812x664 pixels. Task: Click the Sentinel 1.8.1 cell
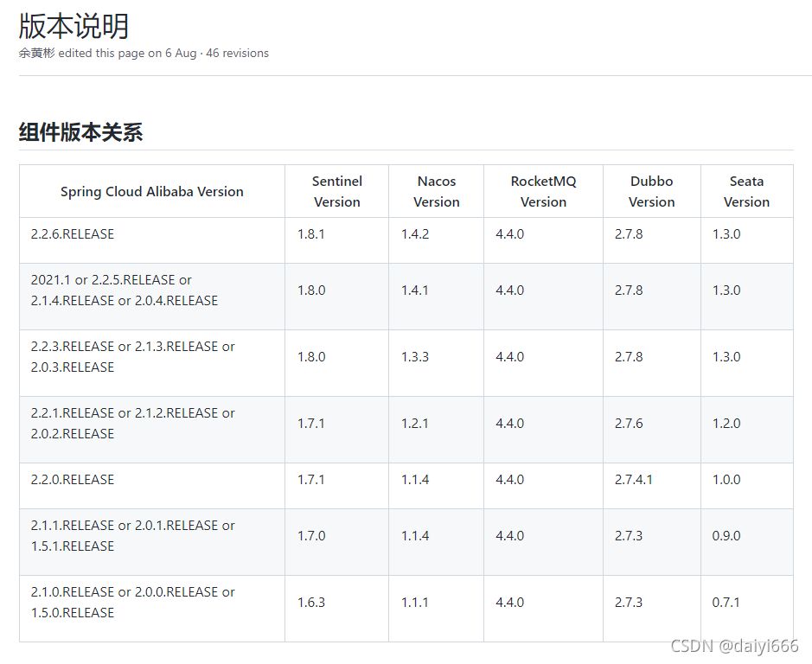click(x=336, y=240)
